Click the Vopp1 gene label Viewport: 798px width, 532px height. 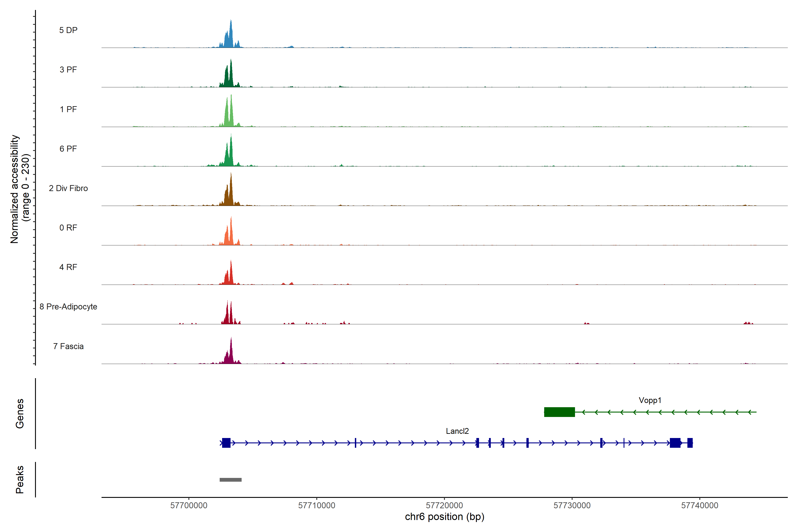(x=650, y=400)
